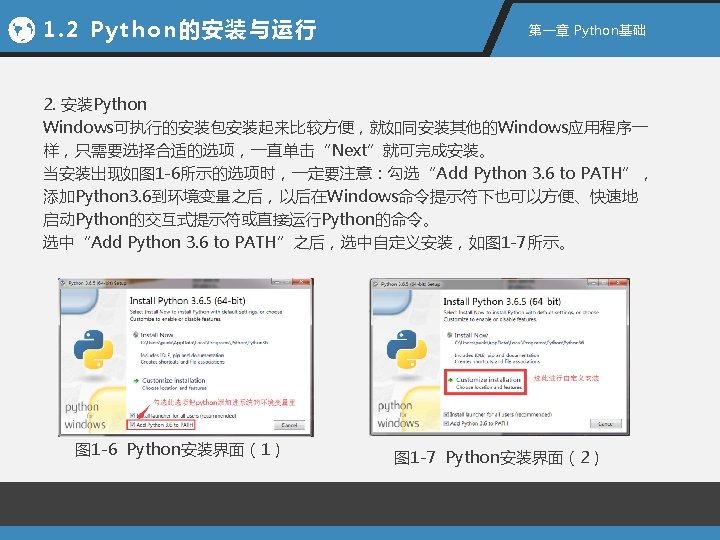Click Python logo in figure 1-6 installer
720x540 pixels.
93,349
